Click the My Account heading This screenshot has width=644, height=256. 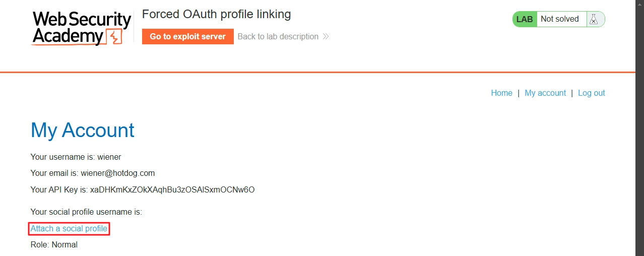[x=83, y=130]
